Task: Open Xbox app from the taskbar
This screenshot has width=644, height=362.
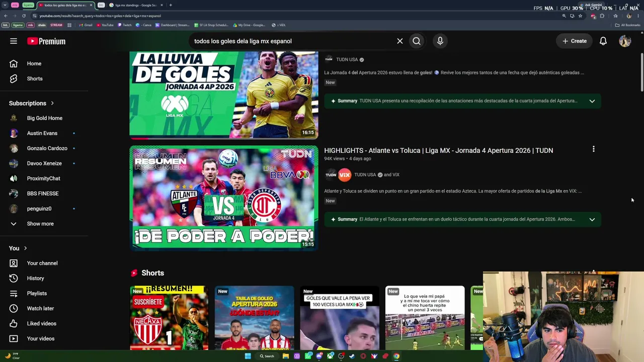Action: [x=330, y=356]
